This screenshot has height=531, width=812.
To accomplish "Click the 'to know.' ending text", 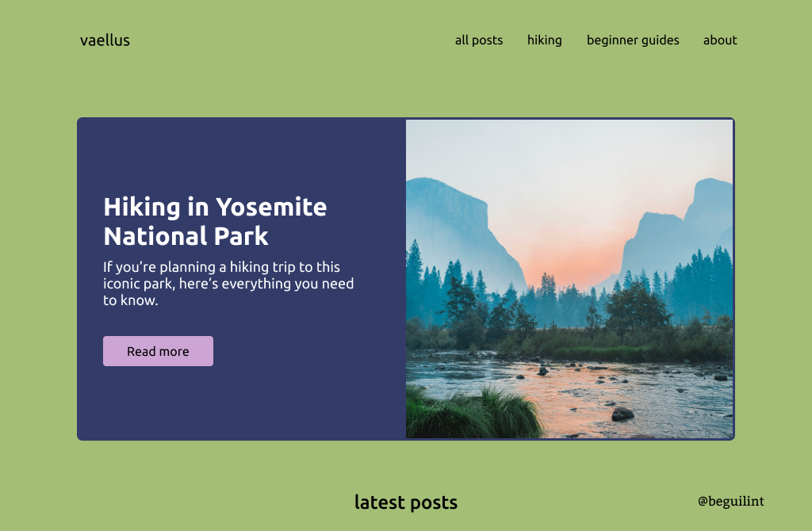I will tap(131, 300).
